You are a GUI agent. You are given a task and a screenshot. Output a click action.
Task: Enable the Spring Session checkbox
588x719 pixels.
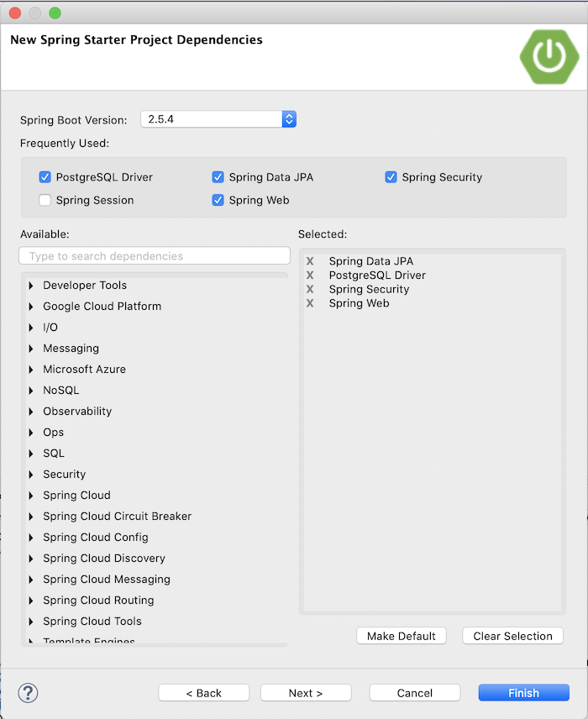[45, 200]
